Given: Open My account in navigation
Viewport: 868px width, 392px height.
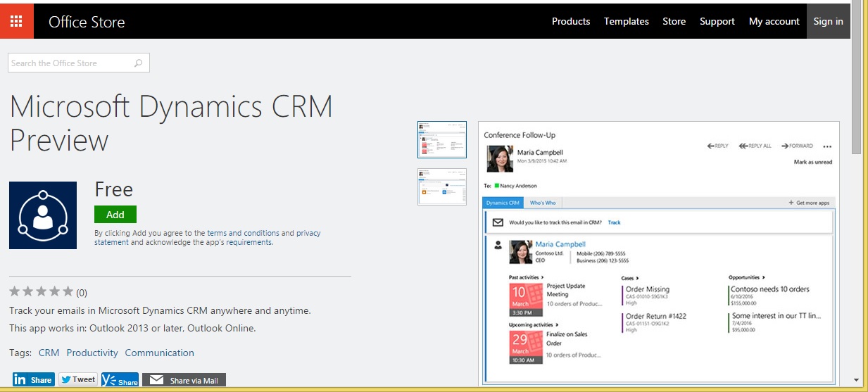Looking at the screenshot, I should (774, 21).
